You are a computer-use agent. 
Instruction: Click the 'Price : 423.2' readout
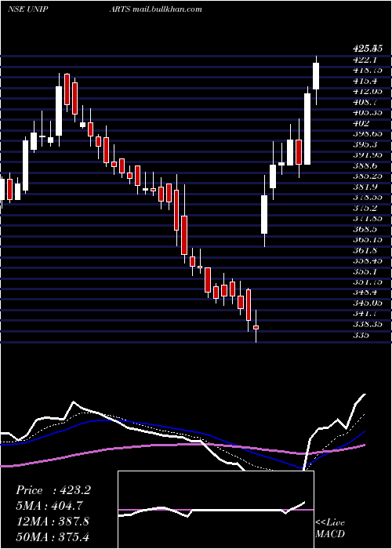(x=53, y=490)
